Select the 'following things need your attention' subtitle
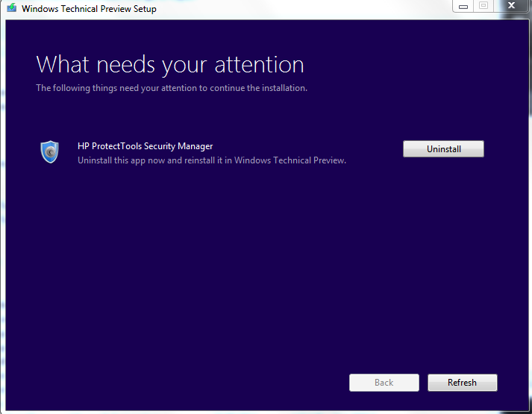The width and height of the screenshot is (532, 414). click(172, 88)
